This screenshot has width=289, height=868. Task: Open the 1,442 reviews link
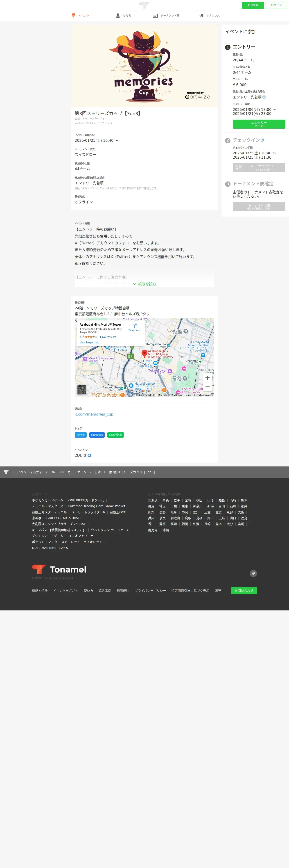108,337
